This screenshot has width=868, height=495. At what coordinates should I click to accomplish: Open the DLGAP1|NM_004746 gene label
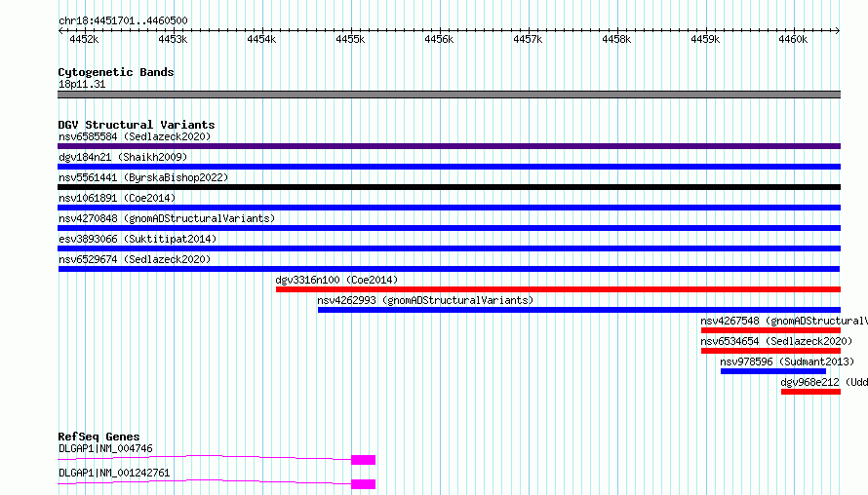[105, 448]
